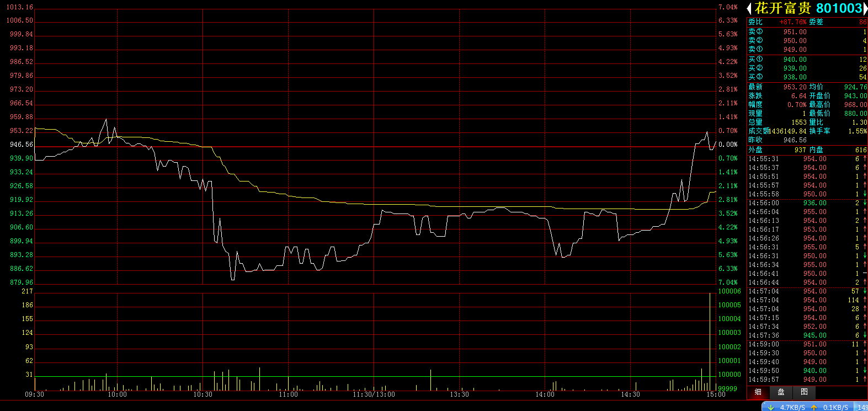Click the 内盘 label
Viewport: 868px width, 411px height.
816,150
